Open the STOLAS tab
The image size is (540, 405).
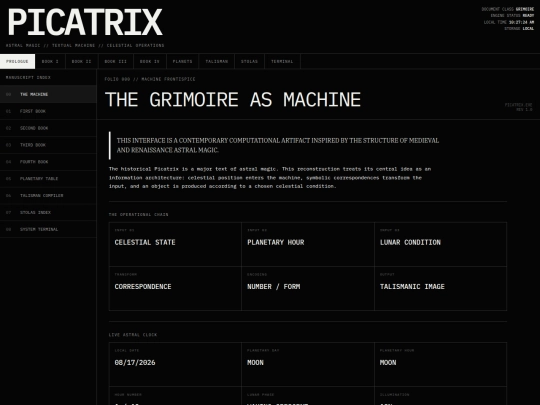click(249, 61)
